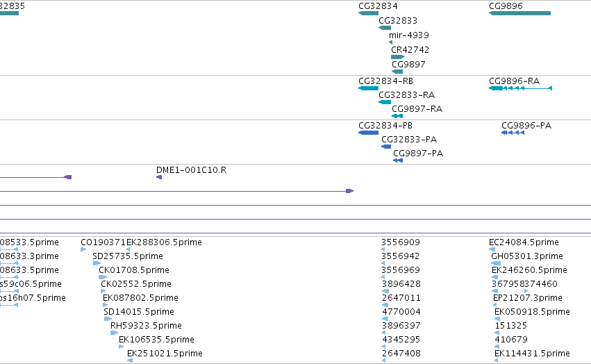Click the EK288306.5prime EST label
This screenshot has height=364, width=591.
pyautogui.click(x=164, y=242)
